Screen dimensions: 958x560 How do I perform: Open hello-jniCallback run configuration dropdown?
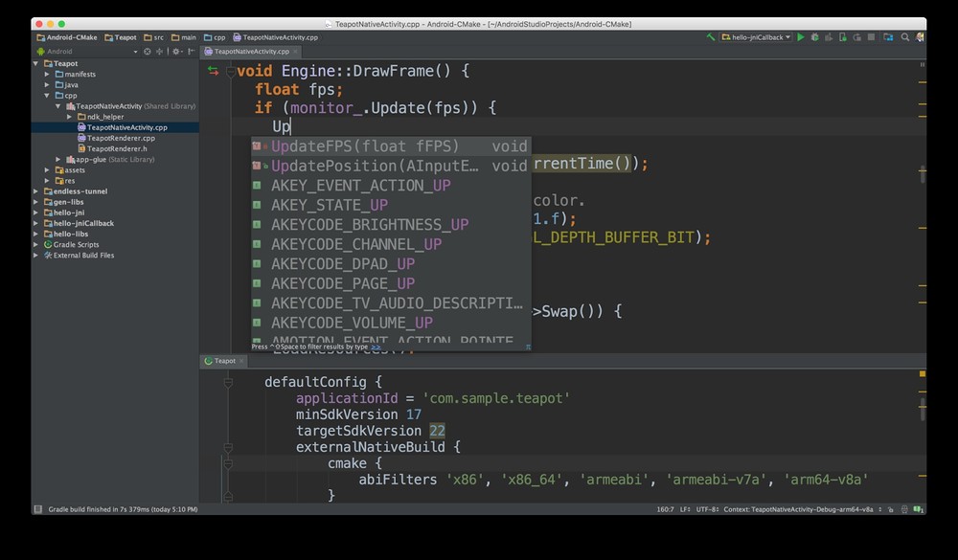tap(756, 37)
